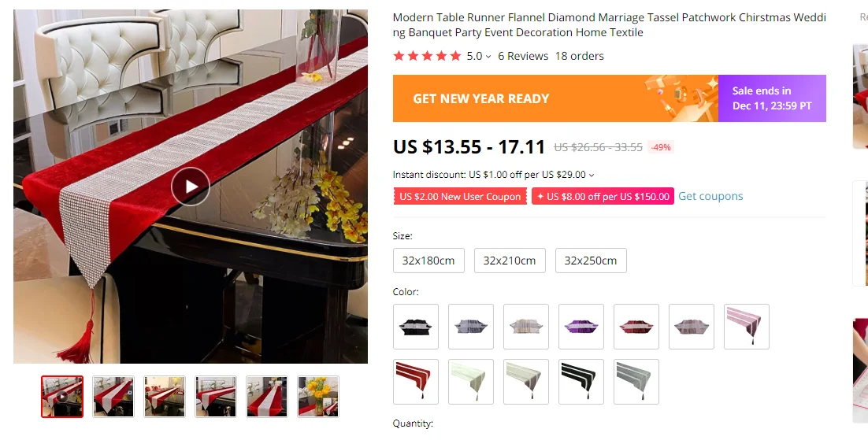Open the GET NEW YEAR READY sale banner

coord(609,98)
